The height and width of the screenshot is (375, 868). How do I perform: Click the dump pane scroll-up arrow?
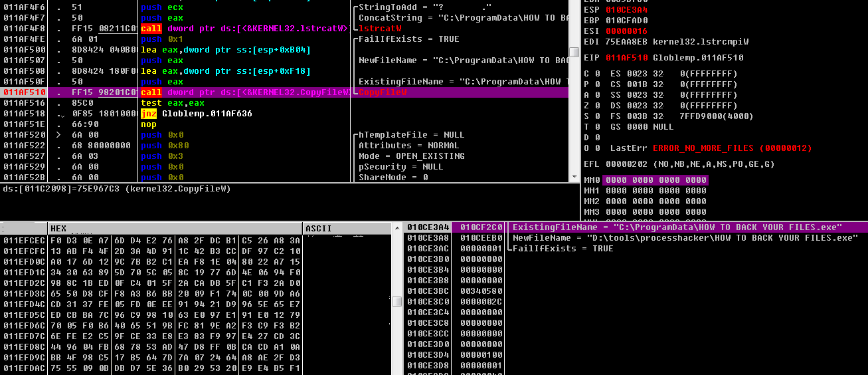point(397,228)
